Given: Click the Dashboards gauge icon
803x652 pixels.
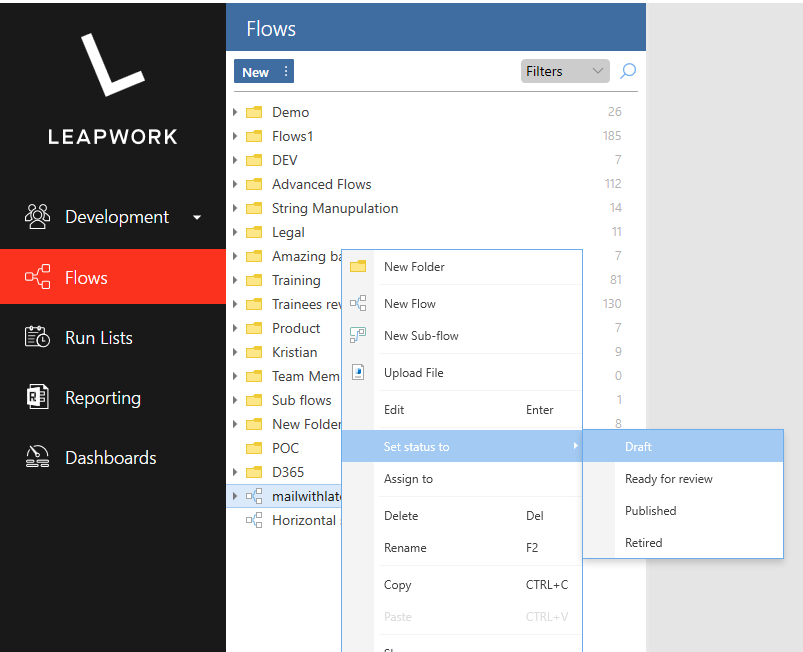Looking at the screenshot, I should point(37,457).
